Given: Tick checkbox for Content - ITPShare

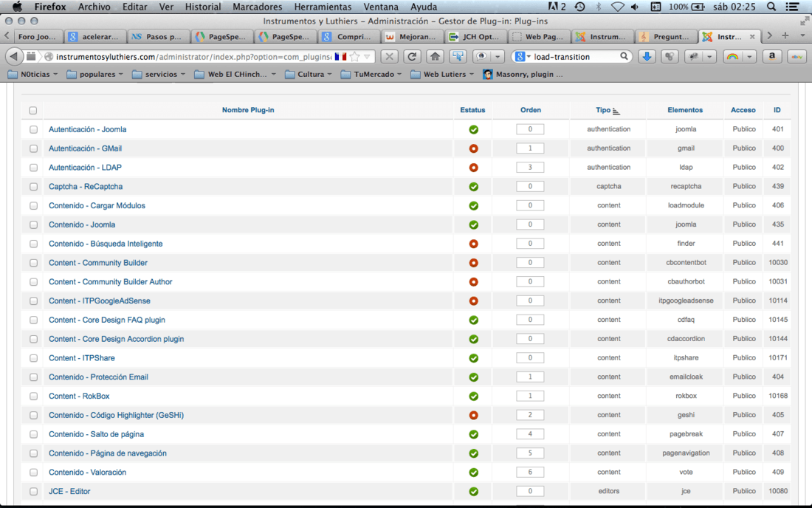Looking at the screenshot, I should pos(34,358).
